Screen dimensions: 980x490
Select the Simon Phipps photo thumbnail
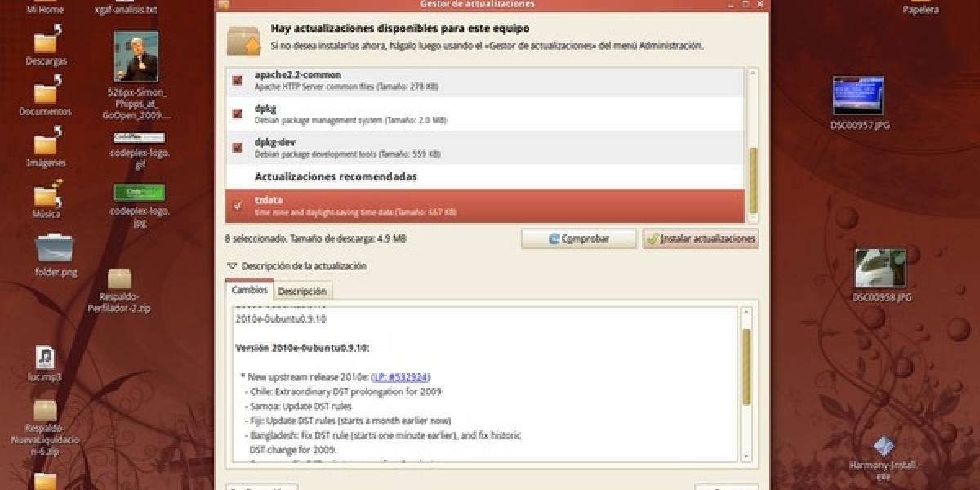136,56
